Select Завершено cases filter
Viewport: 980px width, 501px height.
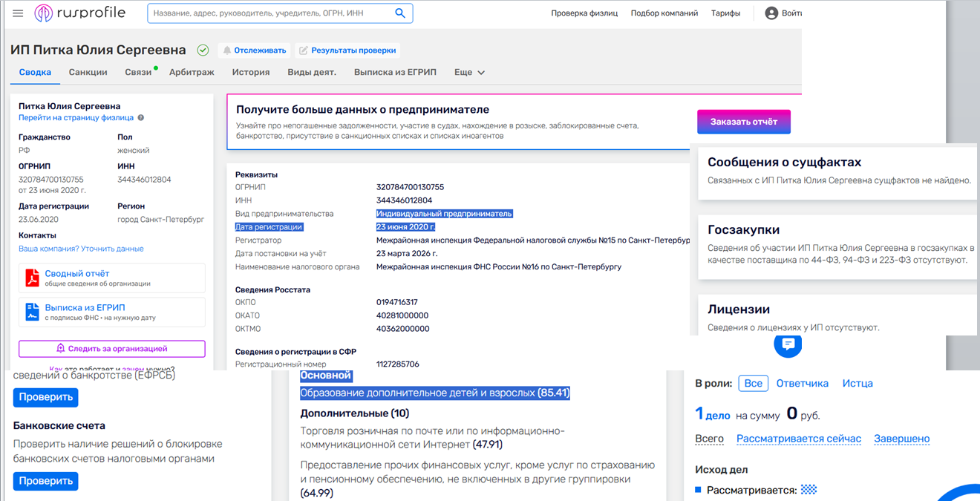click(x=901, y=439)
